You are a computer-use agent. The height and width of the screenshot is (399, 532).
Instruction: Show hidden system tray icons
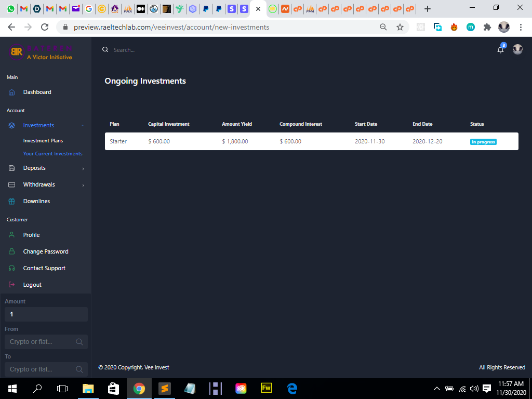437,389
